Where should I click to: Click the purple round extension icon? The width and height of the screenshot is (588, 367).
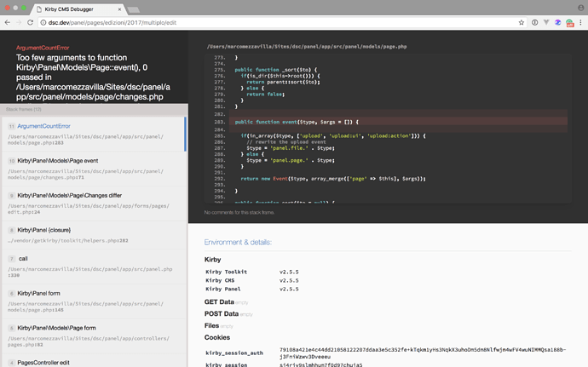pyautogui.click(x=558, y=22)
